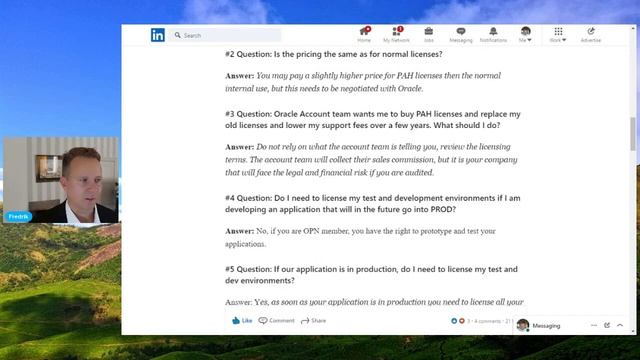The image size is (640, 360).
Task: Click the Fredrik webcam video thumbnail
Action: (61, 180)
